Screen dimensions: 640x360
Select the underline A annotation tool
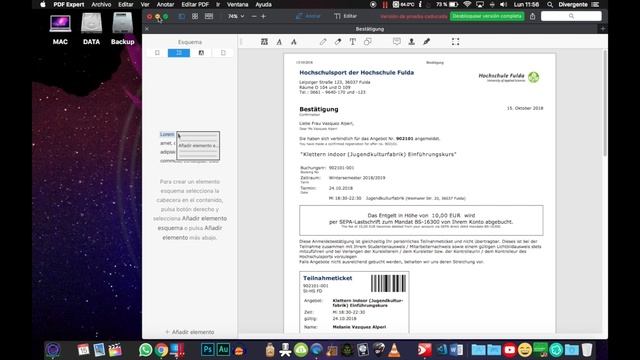[279, 42]
